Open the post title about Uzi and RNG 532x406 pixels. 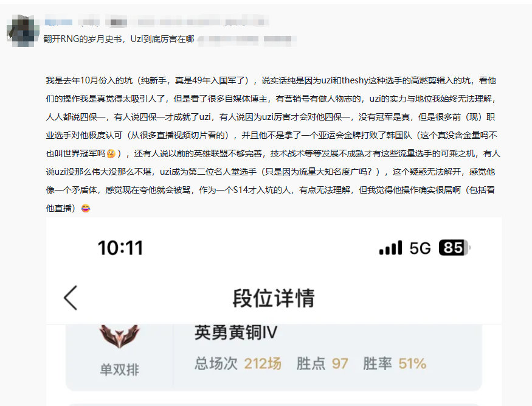(x=119, y=39)
